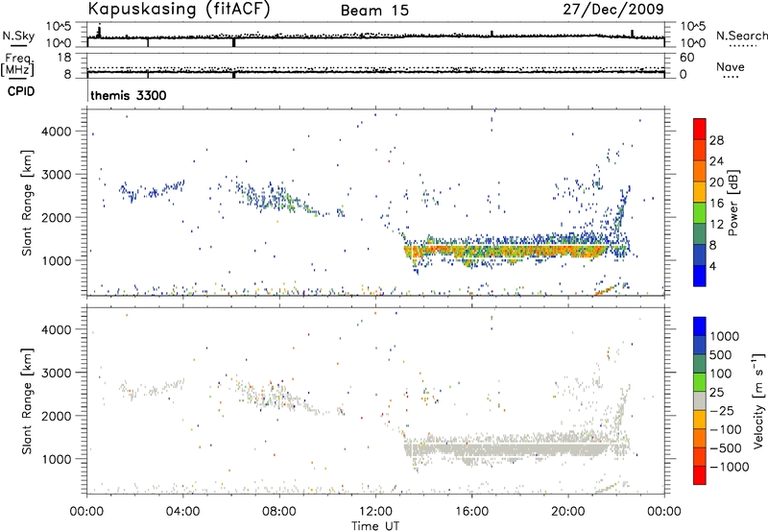Click the "-25" tick on the Velocity colorbar

[x=722, y=410]
